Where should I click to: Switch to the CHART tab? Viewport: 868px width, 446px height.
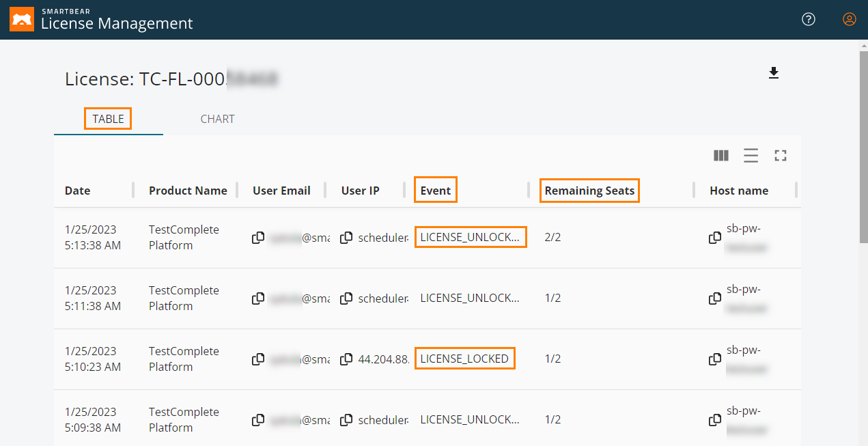[217, 119]
